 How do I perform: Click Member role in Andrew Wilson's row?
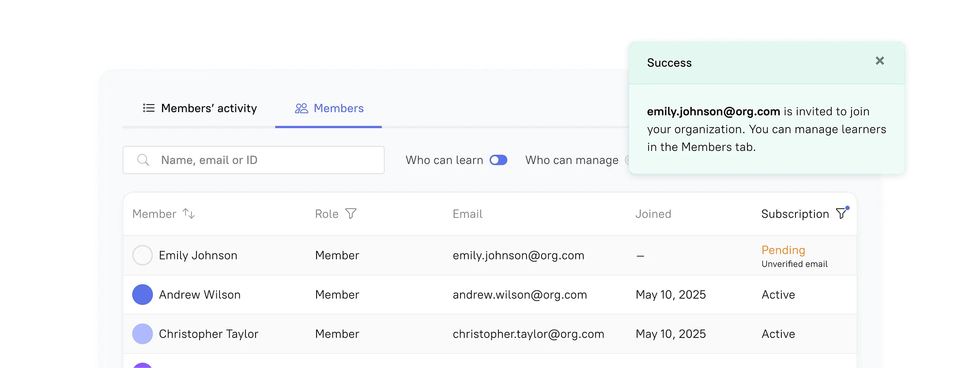[x=337, y=295]
